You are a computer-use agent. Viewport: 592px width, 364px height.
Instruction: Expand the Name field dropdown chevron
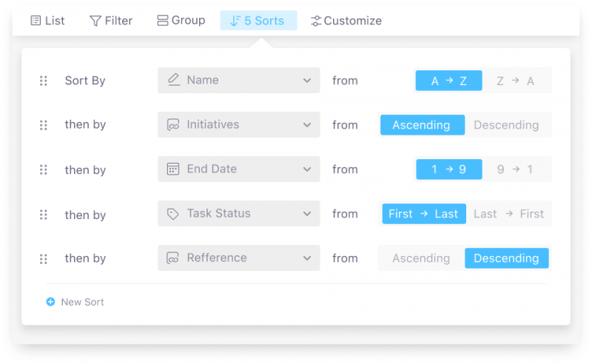[307, 81]
